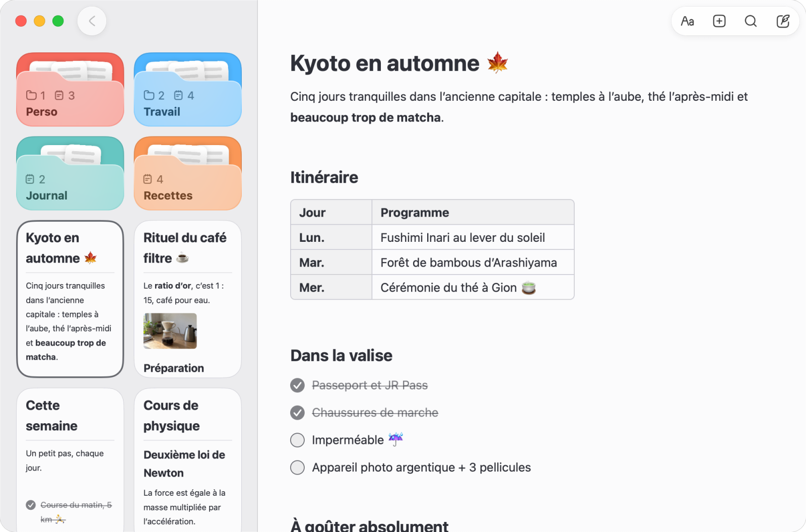Uncheck Passeport et JR Pass
The height and width of the screenshot is (532, 806).
point(297,385)
